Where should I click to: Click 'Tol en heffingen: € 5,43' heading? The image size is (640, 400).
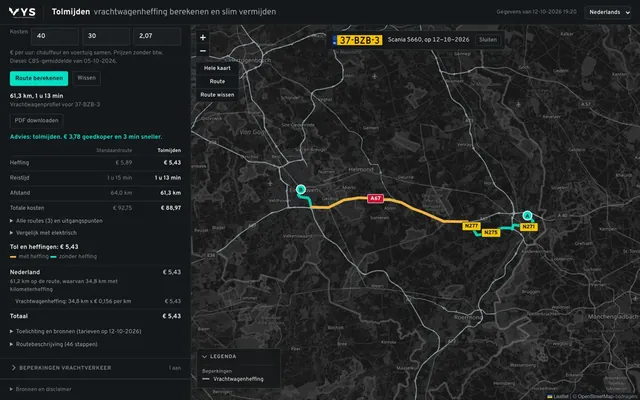pos(44,247)
